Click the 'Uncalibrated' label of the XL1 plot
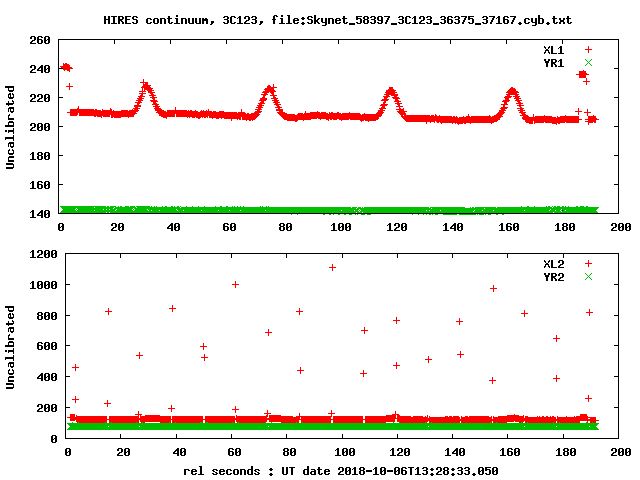This screenshot has height=480, width=640. pyautogui.click(x=10, y=127)
